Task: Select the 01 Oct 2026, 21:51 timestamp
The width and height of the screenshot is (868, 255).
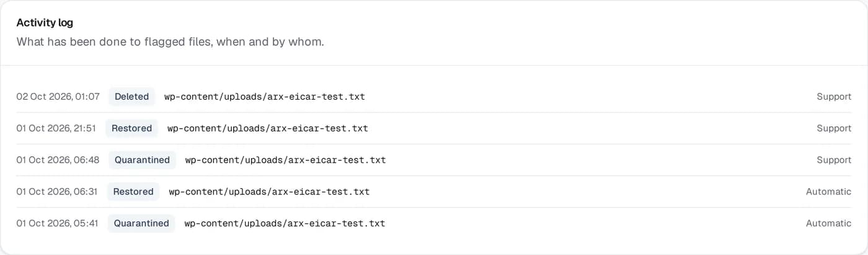Action: 56,128
